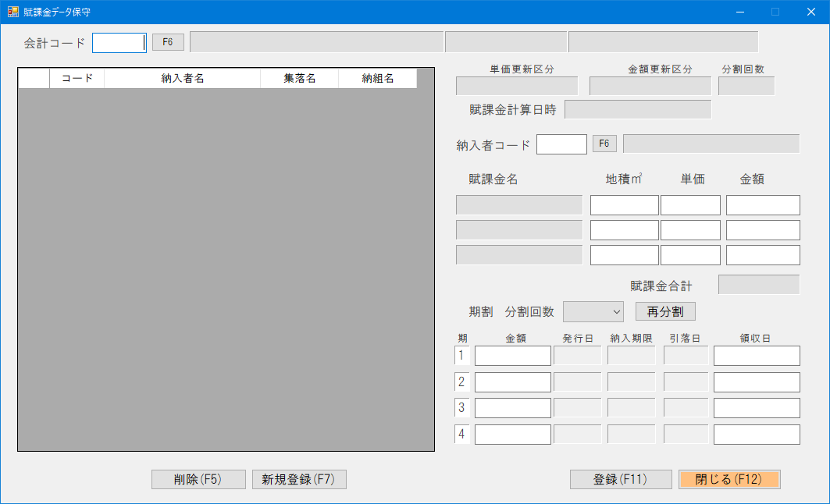The height and width of the screenshot is (504, 830).
Task: Click the 領収日 field for period 2
Action: tap(756, 382)
